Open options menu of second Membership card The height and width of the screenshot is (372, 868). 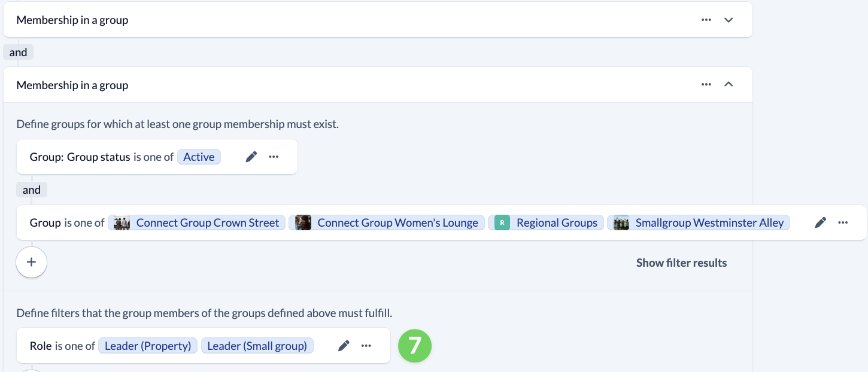coord(706,85)
